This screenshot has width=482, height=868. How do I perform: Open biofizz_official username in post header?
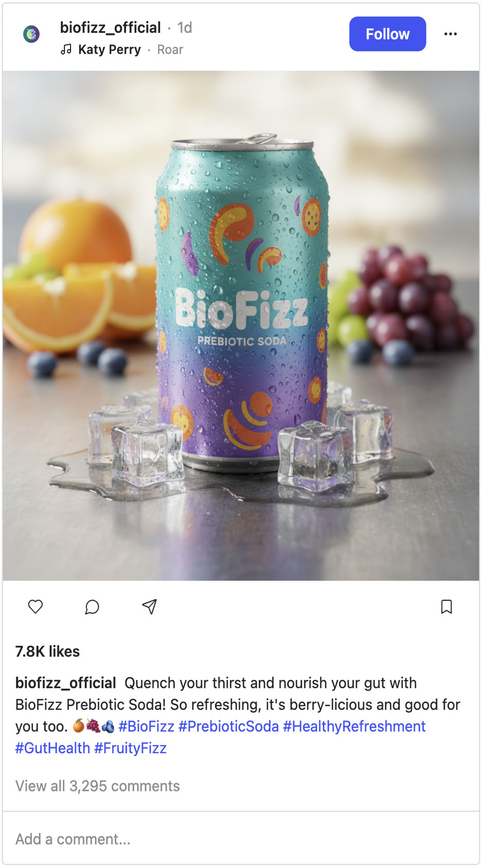pos(111,27)
